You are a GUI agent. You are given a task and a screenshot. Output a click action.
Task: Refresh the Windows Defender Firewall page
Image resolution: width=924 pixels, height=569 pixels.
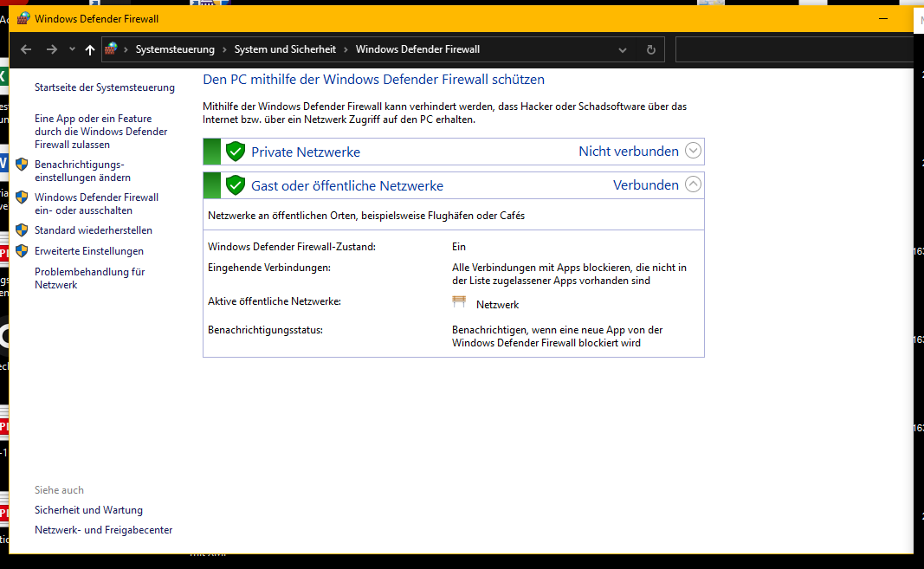point(650,49)
